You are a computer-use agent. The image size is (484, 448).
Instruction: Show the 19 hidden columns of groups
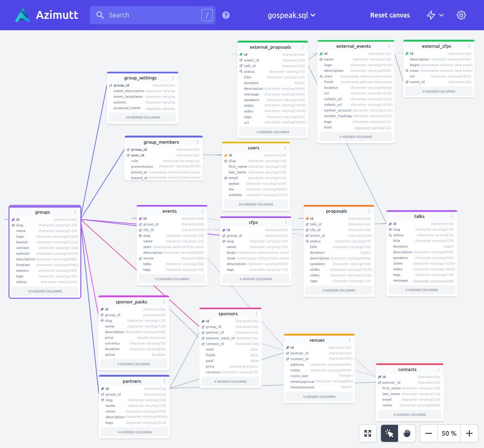pos(44,291)
